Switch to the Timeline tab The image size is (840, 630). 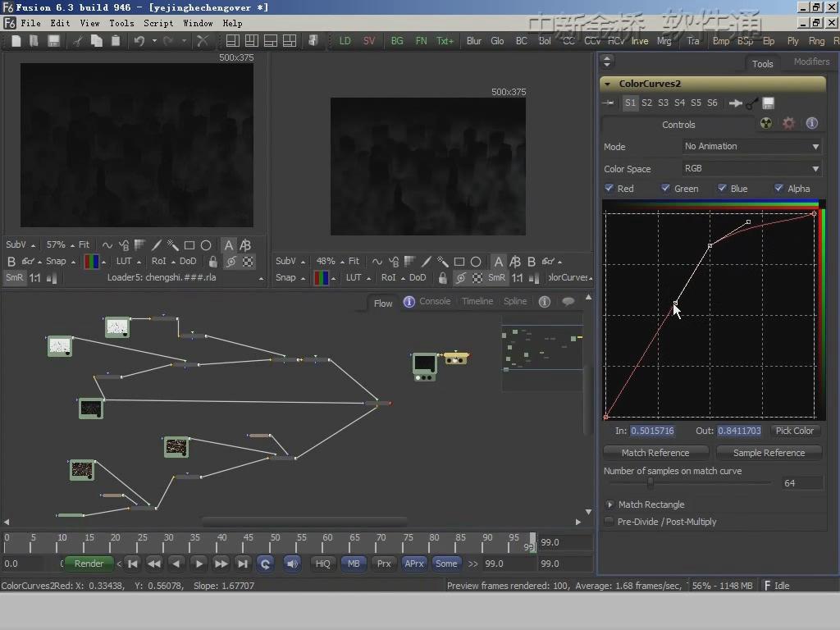[477, 302]
